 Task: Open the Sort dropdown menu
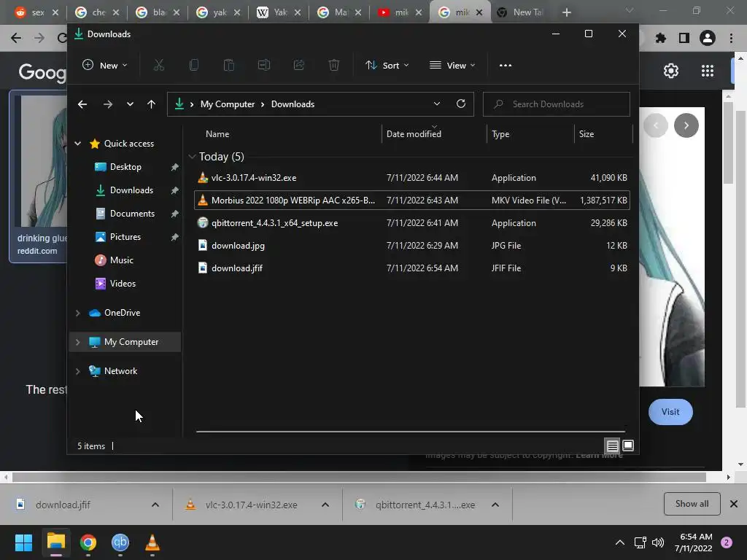click(387, 65)
